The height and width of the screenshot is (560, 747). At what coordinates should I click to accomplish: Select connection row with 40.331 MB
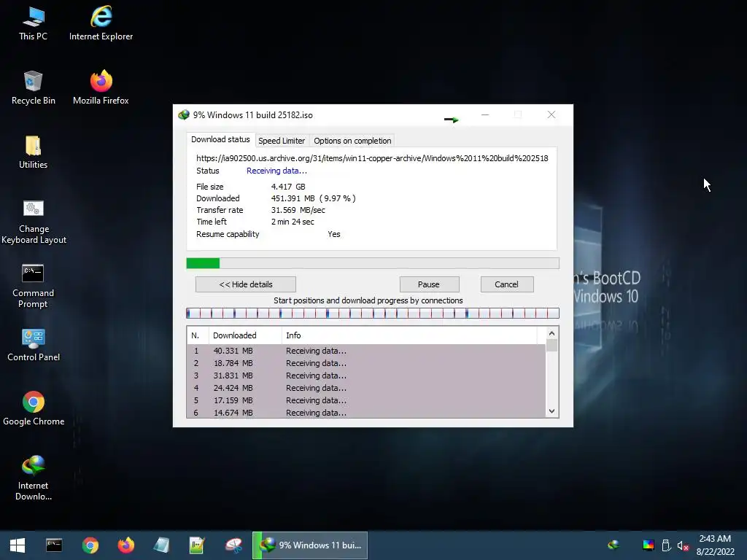point(366,351)
